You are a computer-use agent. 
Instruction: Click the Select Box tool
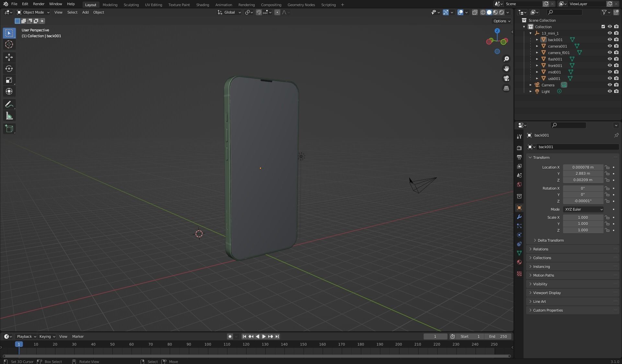point(9,33)
